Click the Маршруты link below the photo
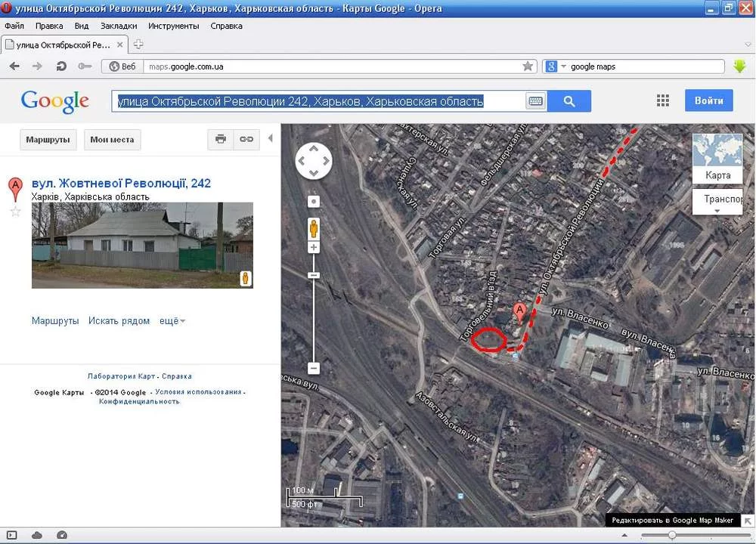Image resolution: width=756 pixels, height=544 pixels. pos(55,321)
